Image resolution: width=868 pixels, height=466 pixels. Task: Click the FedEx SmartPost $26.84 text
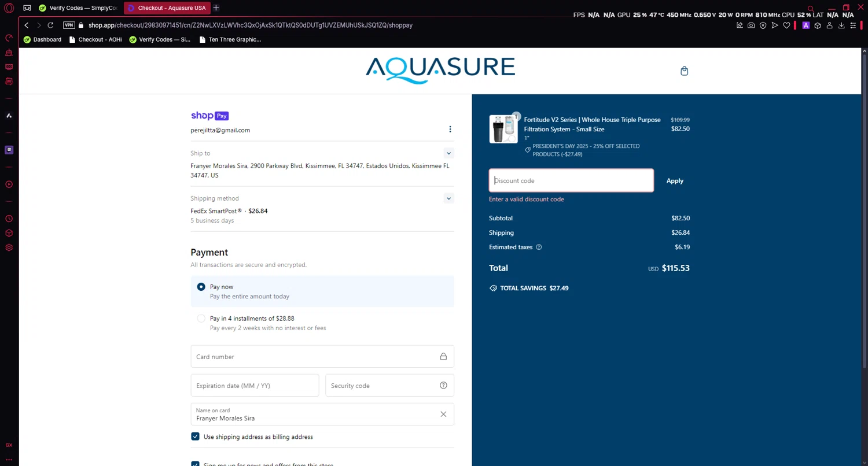click(229, 211)
